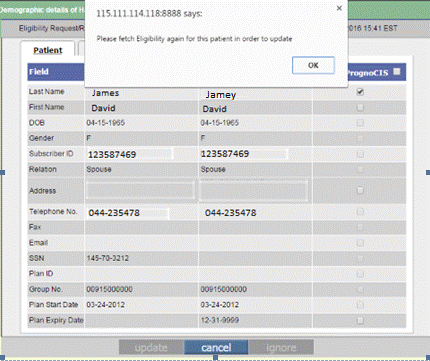430x361 pixels.
Task: Click the second Subscriber ID field 123587469
Action: coord(244,154)
